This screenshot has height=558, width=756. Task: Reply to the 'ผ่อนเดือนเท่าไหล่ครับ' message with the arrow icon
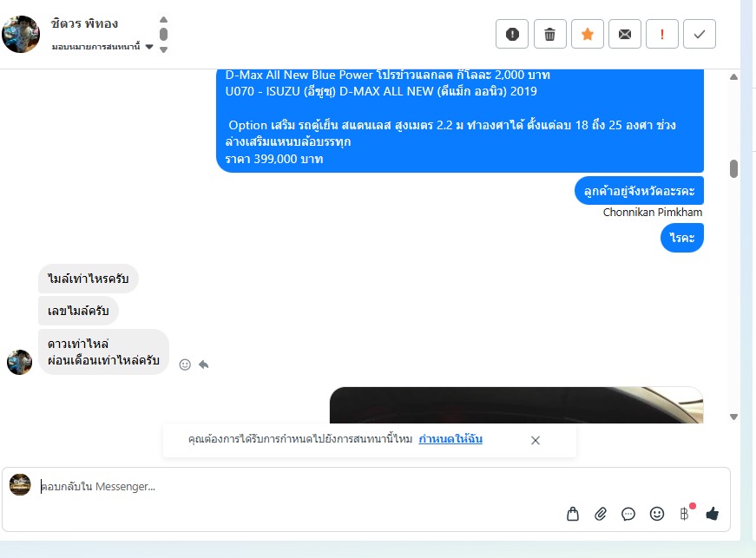[x=203, y=364]
